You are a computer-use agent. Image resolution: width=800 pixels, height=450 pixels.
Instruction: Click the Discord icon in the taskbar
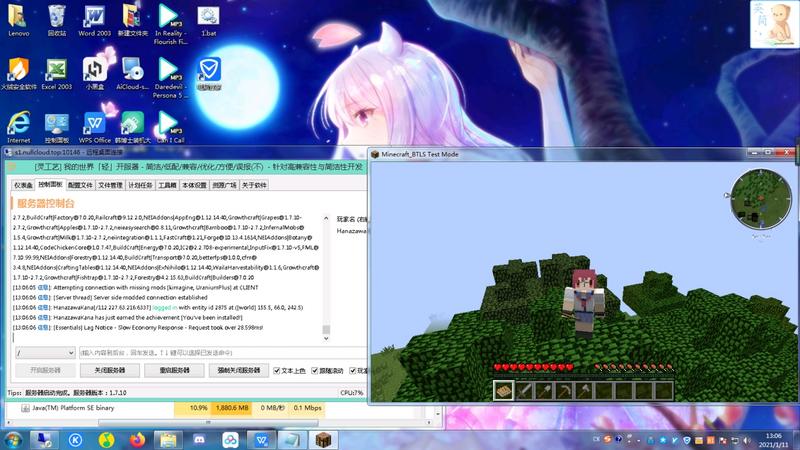click(199, 439)
